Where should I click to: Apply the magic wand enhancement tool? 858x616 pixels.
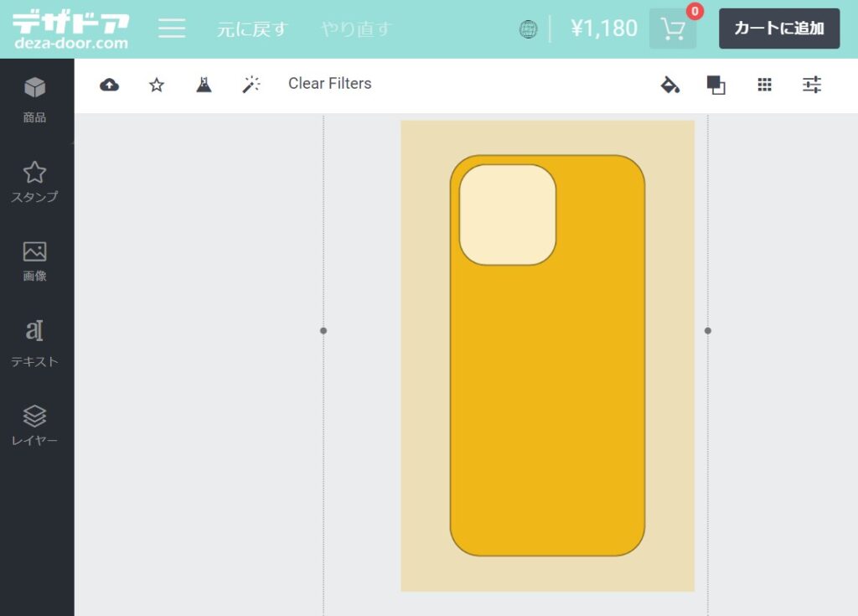249,84
